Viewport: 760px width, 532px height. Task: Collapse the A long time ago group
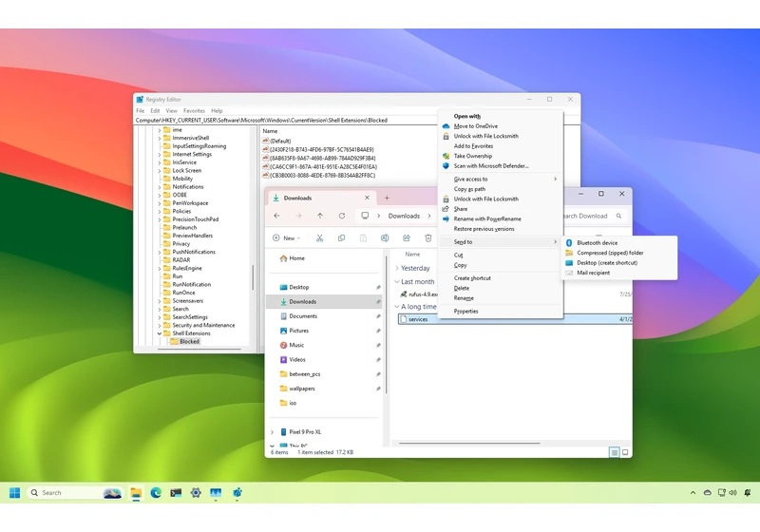tap(397, 307)
